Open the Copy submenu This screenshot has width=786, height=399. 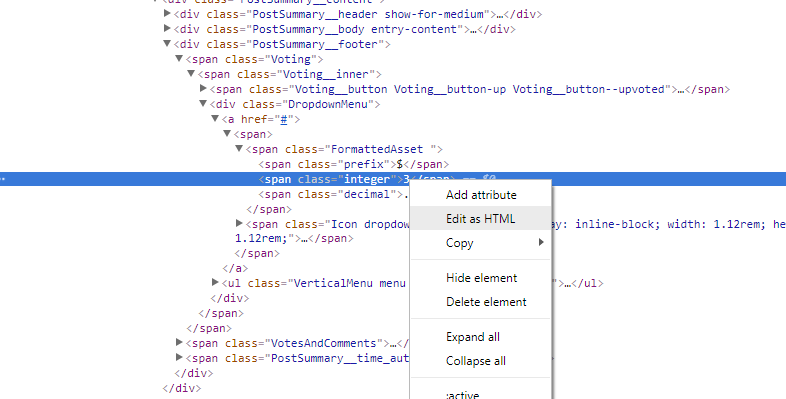point(481,243)
